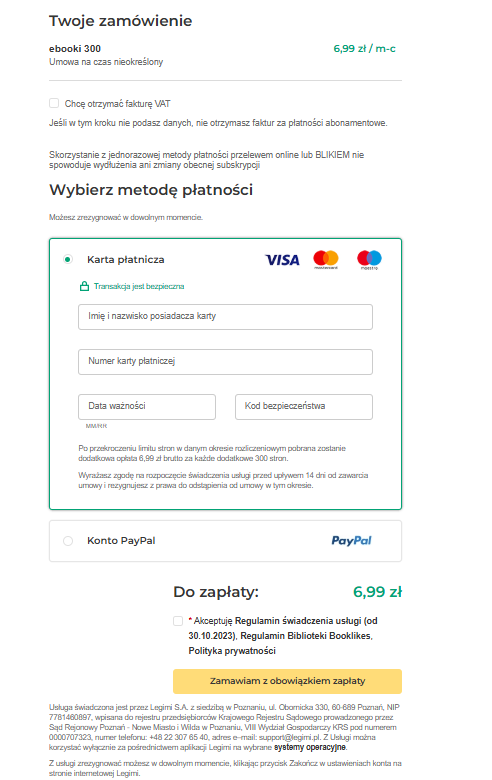Open the Polityka prywatności link

(232, 651)
